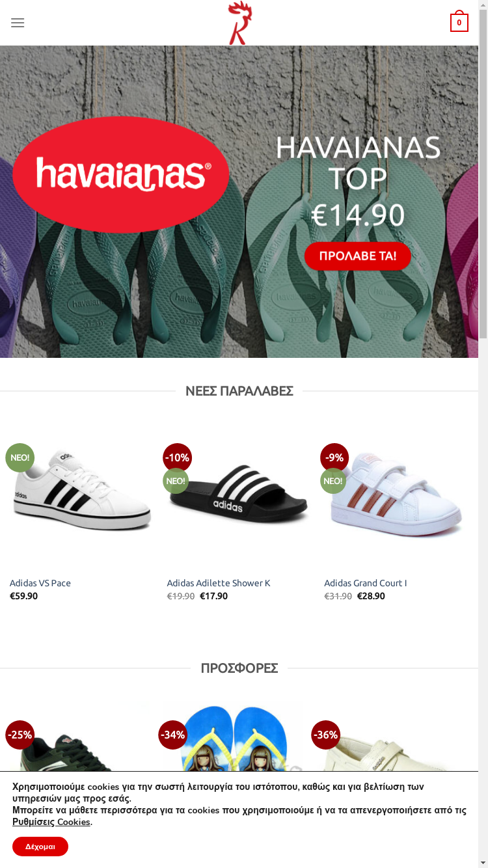Open the Ρυθμίσεις Cookies link

pos(51,822)
